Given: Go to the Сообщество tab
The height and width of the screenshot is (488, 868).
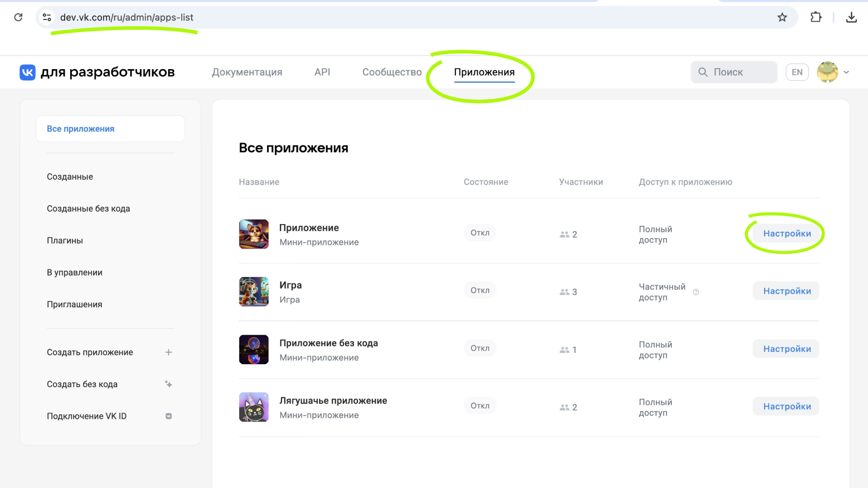Looking at the screenshot, I should point(392,72).
